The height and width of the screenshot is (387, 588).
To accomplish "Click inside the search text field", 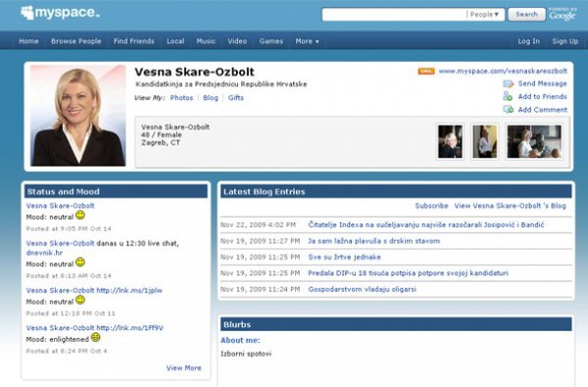I will coord(394,15).
